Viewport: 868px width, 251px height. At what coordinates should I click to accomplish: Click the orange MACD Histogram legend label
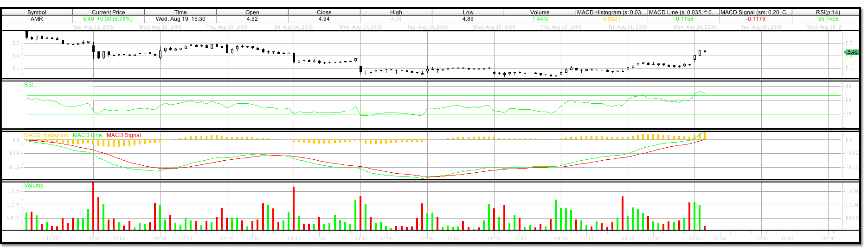46,135
